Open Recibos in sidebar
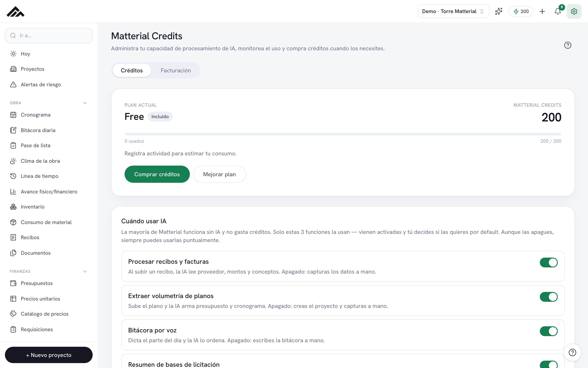Viewport: 588px width, 368px height. point(49,237)
